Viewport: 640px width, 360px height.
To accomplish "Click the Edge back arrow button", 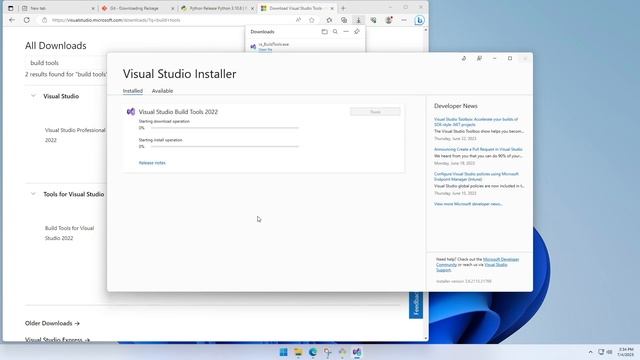I will point(12,20).
